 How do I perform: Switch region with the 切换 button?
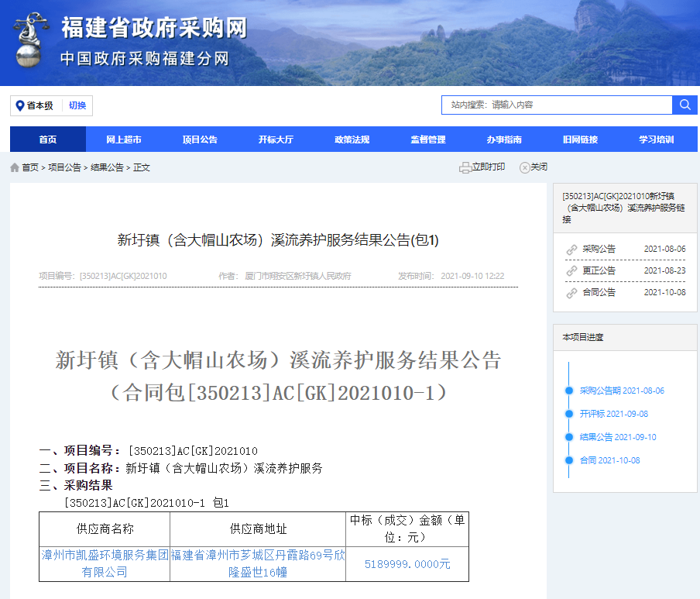(x=77, y=106)
